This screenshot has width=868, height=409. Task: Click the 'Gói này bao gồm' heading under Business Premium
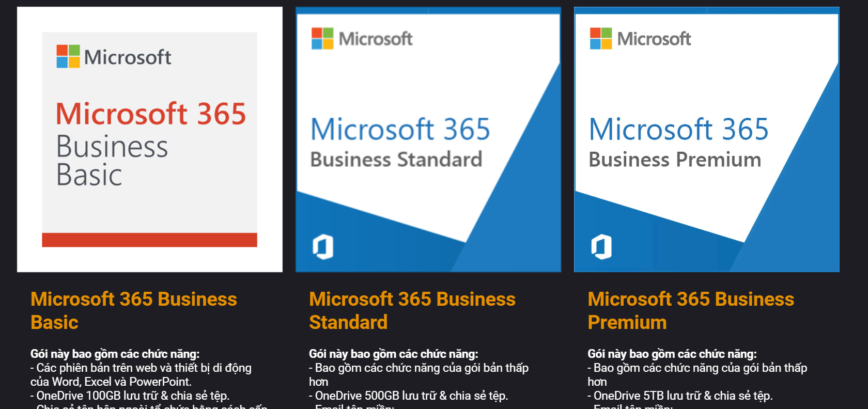(x=672, y=354)
